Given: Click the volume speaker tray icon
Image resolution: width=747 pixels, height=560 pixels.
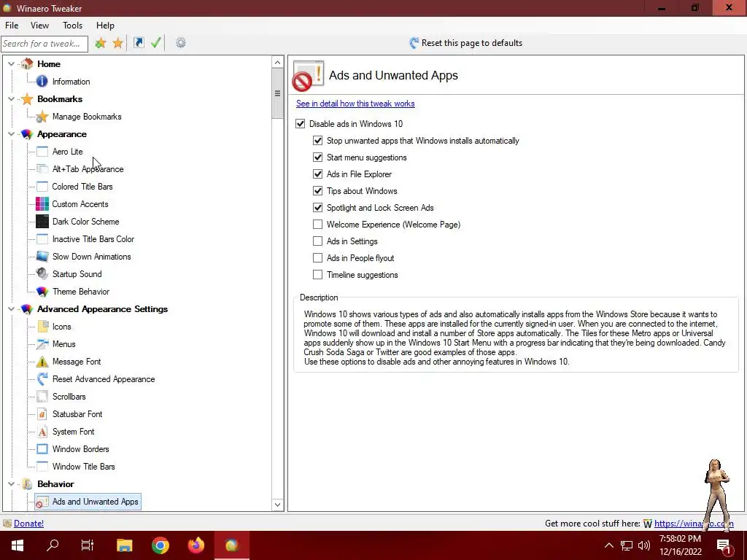Looking at the screenshot, I should pyautogui.click(x=643, y=545).
